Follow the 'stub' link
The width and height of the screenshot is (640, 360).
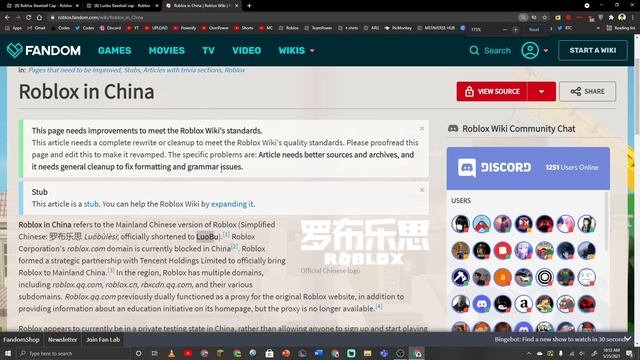[x=91, y=204]
